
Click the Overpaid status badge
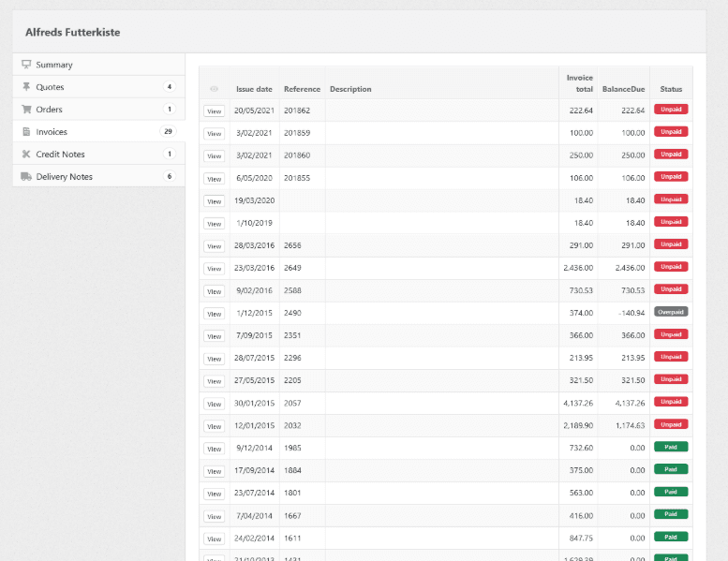[x=671, y=312]
